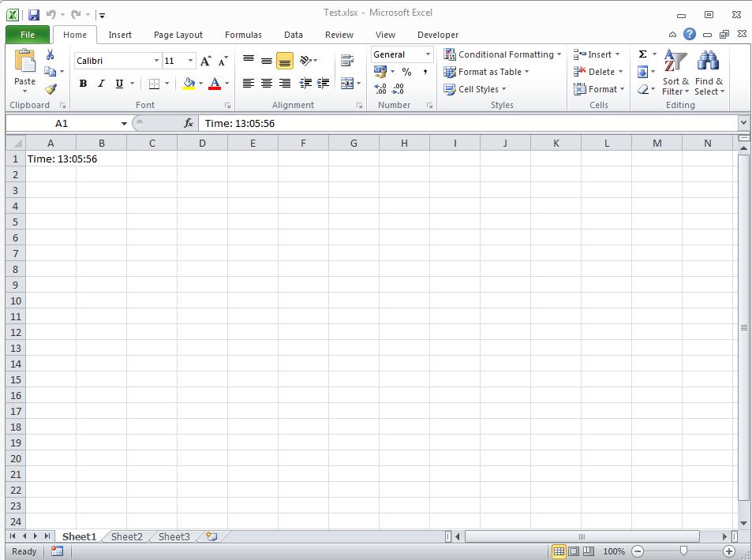The image size is (752, 560).
Task: Click the Format Painter icon
Action: (x=51, y=90)
